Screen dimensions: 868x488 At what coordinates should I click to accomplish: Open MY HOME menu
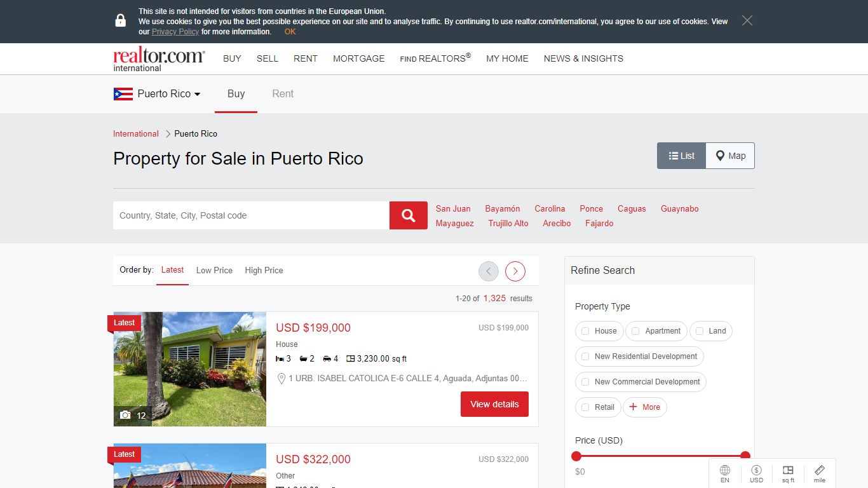pyautogui.click(x=507, y=58)
